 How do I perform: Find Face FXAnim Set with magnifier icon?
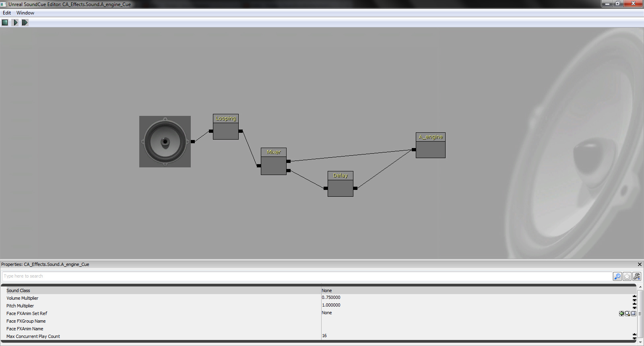click(x=627, y=313)
